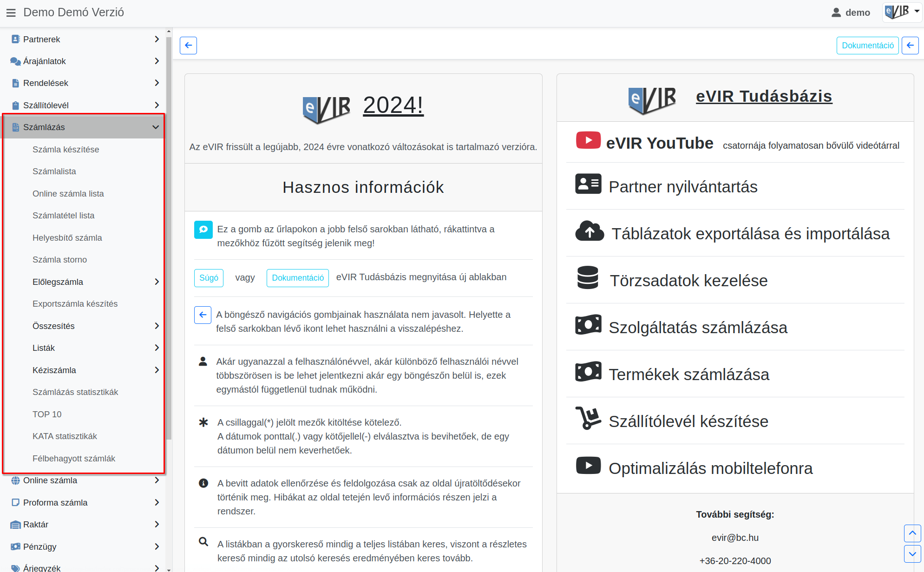924x572 pixels.
Task: Click the Online számla globe icon
Action: 15,480
